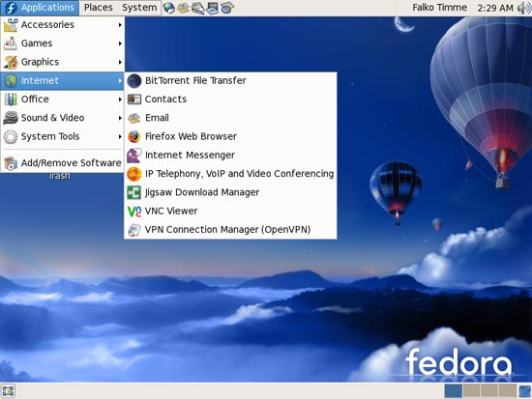Select Contacts from Internet submenu

click(231, 100)
